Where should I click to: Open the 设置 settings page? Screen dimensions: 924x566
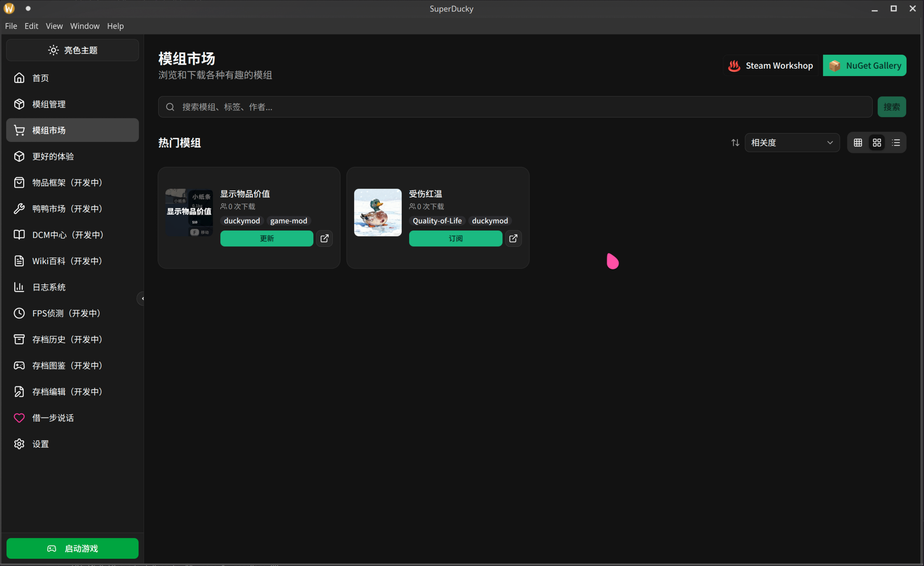coord(41,444)
